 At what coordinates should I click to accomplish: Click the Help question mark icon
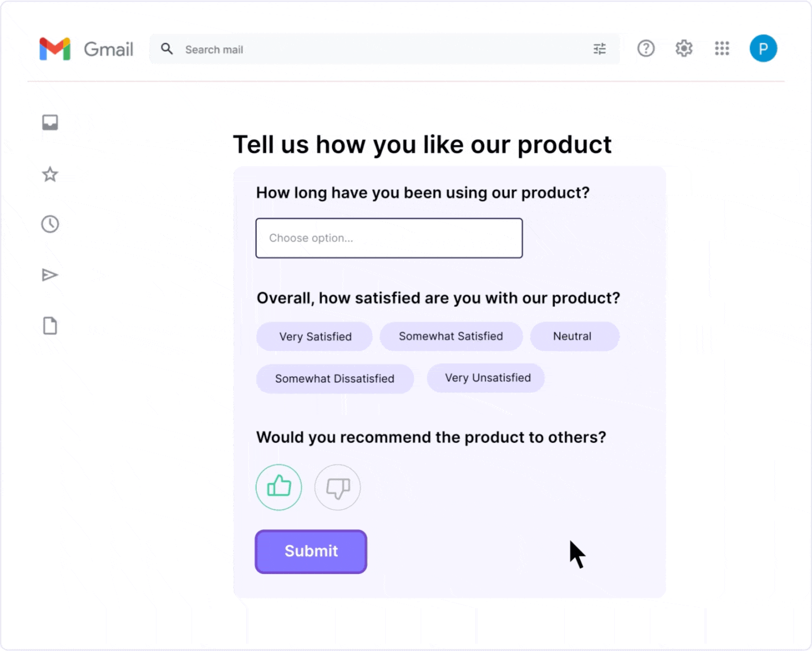tap(646, 49)
